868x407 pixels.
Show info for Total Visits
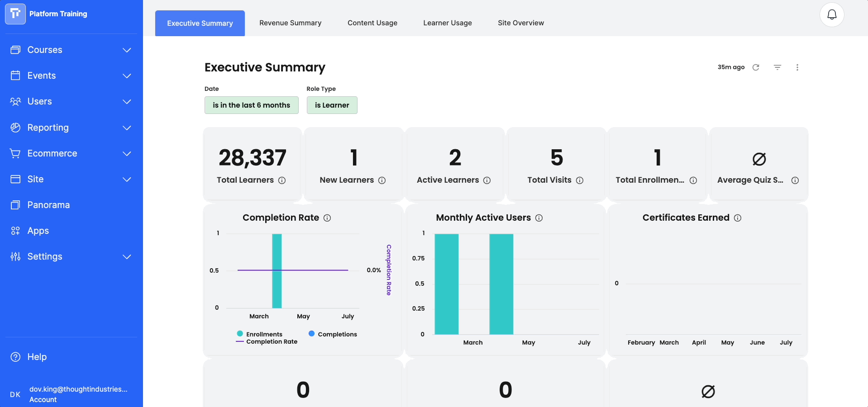click(580, 180)
